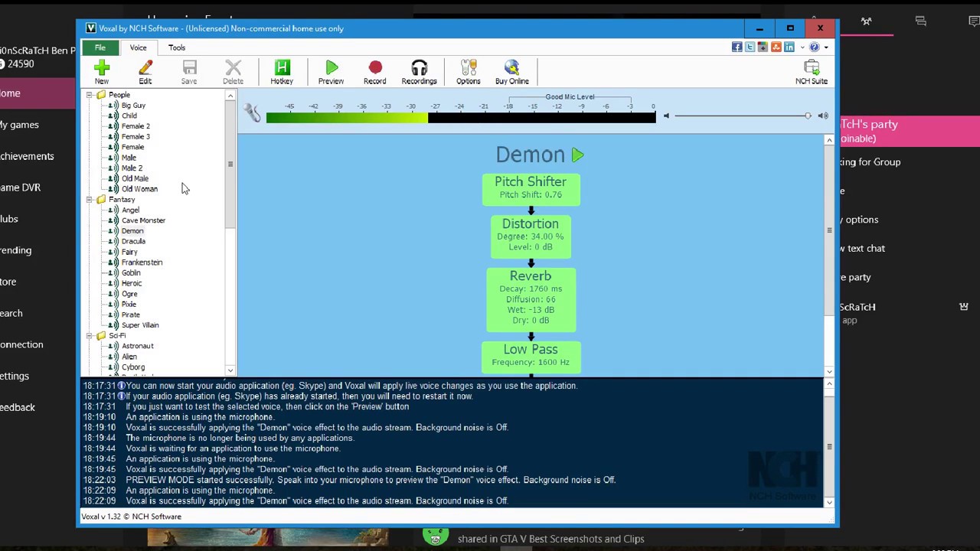
Task: Open Achievements in the background Xbox sidebar
Action: pos(27,156)
